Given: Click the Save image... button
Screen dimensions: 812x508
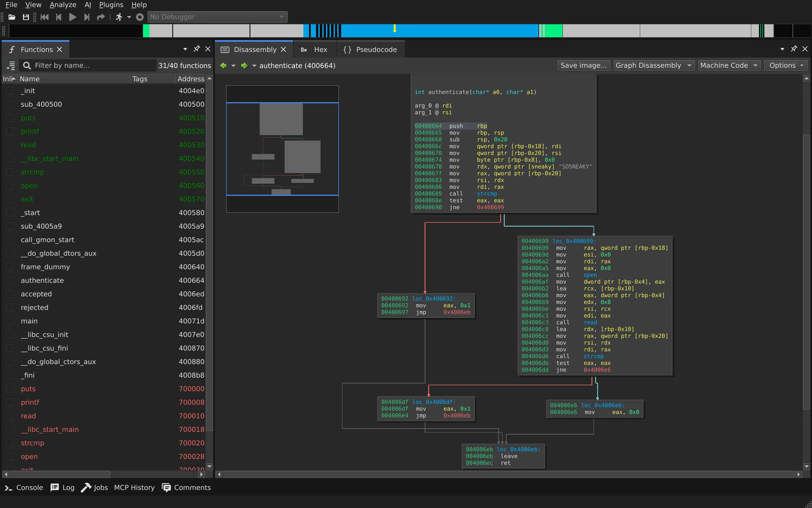Looking at the screenshot, I should coord(584,65).
